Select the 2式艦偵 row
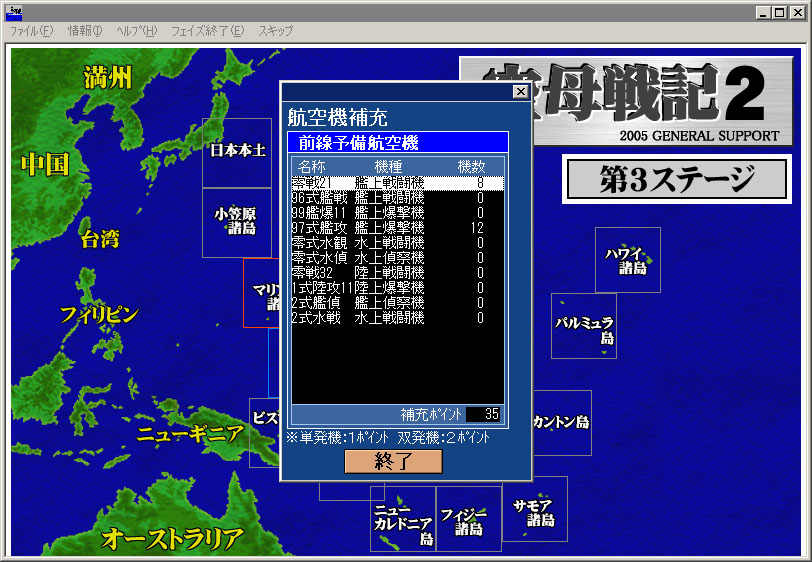This screenshot has width=812, height=562. 397,303
